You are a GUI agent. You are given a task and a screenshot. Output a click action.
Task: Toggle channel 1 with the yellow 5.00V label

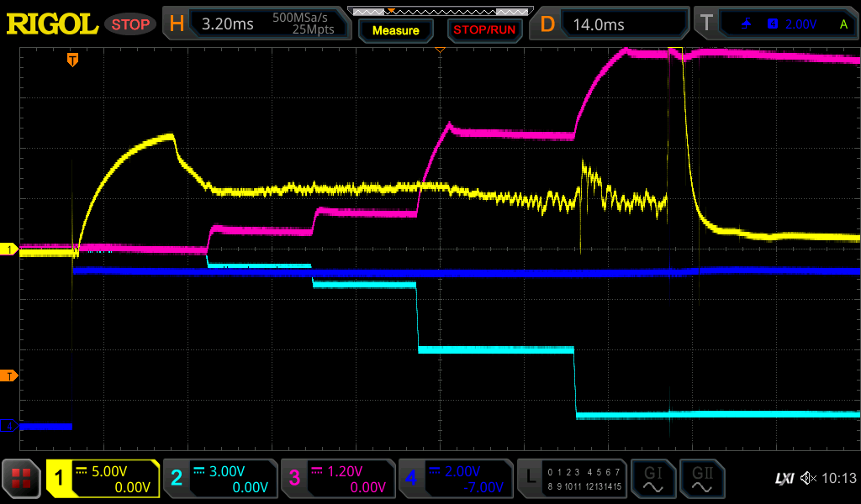coord(103,479)
